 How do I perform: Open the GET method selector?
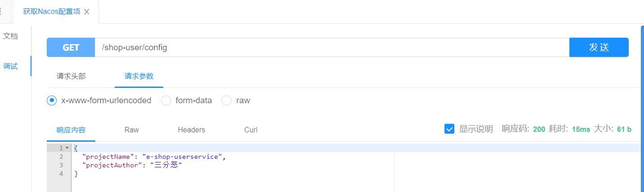click(71, 47)
